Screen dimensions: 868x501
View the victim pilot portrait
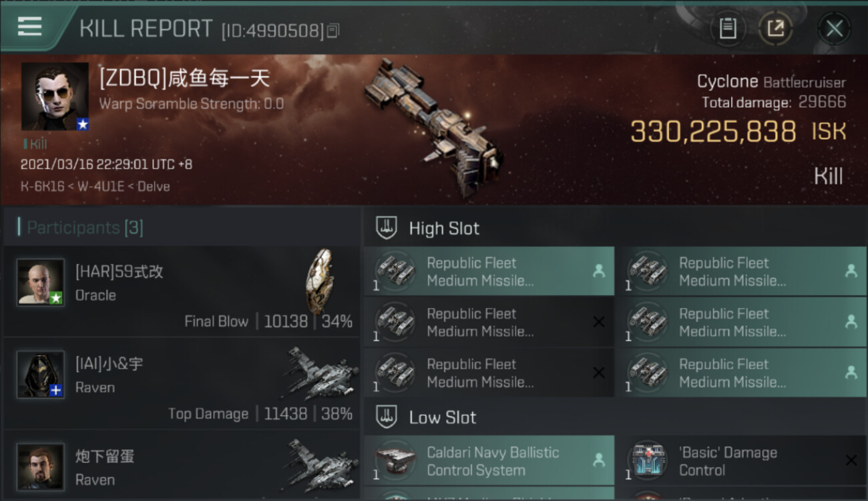55,96
